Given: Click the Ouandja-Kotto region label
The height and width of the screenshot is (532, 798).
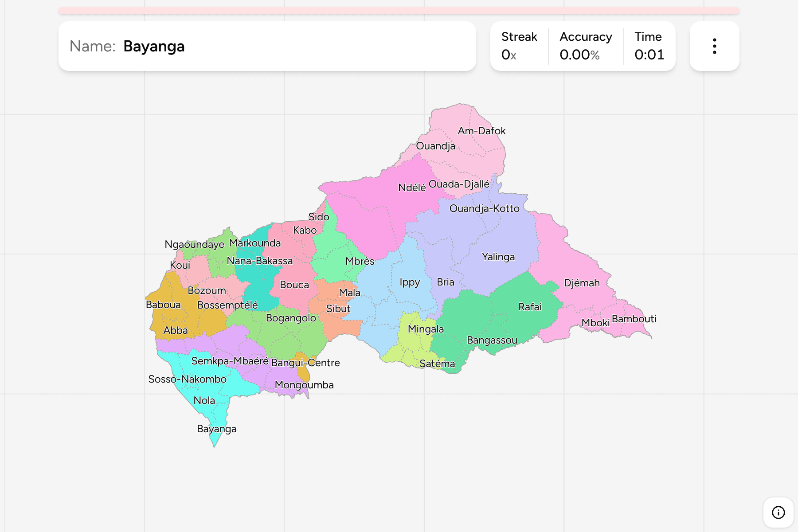Looking at the screenshot, I should tap(484, 208).
